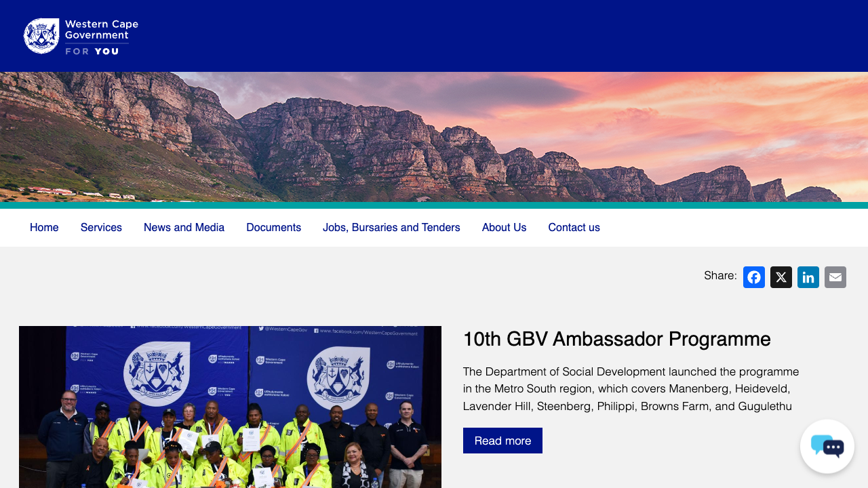Share this page on Facebook

click(x=753, y=277)
